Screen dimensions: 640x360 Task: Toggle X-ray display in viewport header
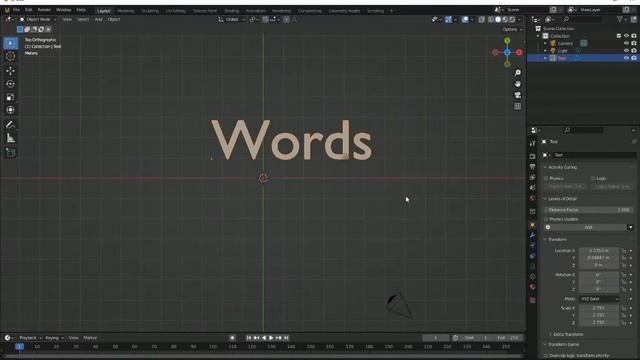pyautogui.click(x=482, y=19)
